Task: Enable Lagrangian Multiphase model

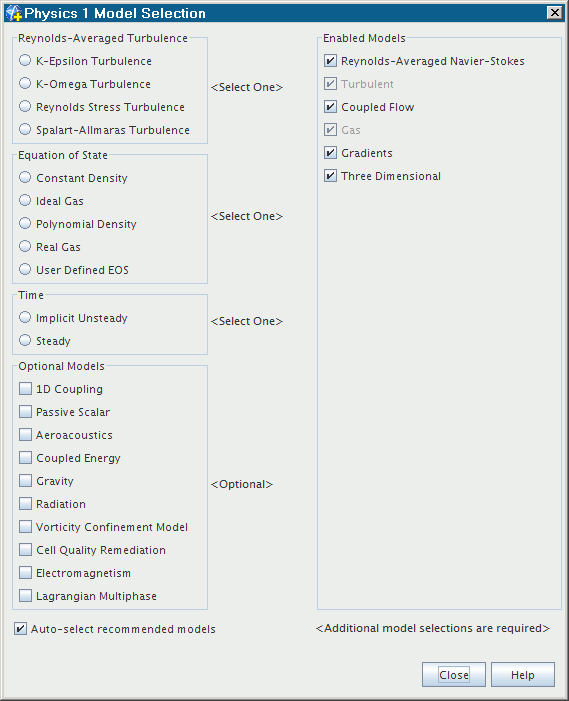Action: click(25, 595)
